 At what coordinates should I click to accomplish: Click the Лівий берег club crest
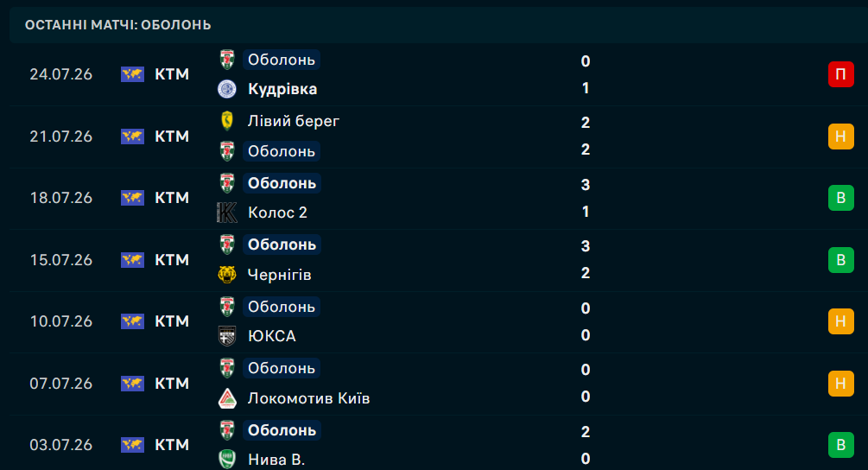click(x=227, y=121)
